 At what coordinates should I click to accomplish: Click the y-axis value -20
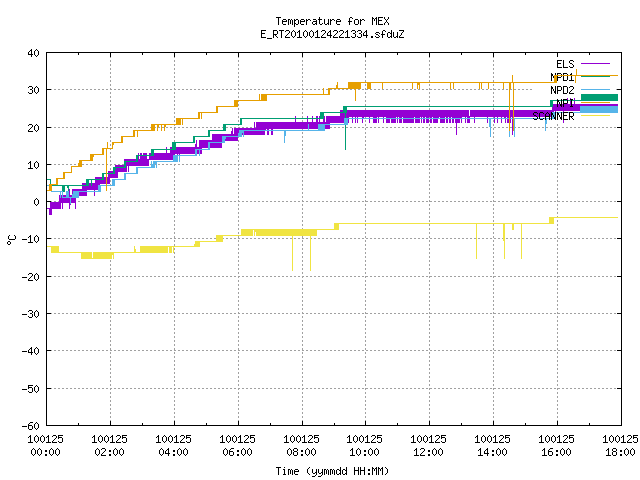click(31, 277)
